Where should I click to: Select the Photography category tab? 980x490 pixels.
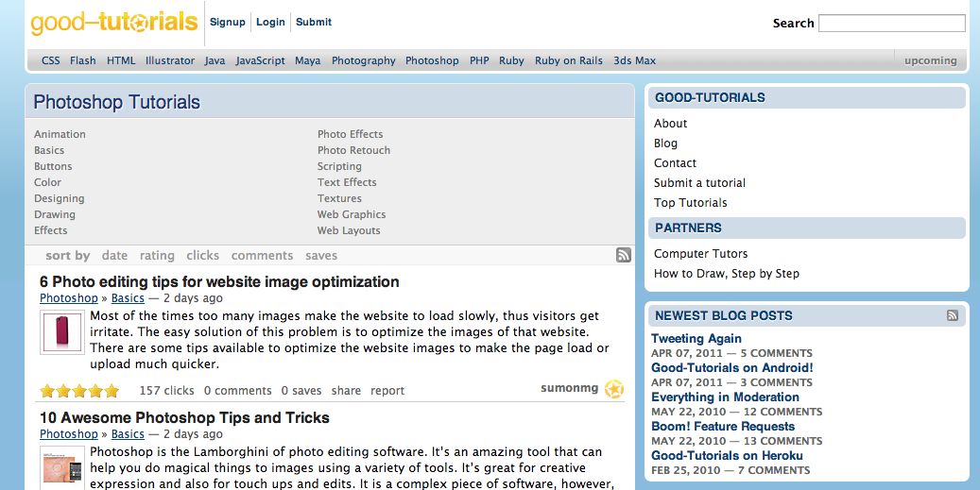[363, 60]
